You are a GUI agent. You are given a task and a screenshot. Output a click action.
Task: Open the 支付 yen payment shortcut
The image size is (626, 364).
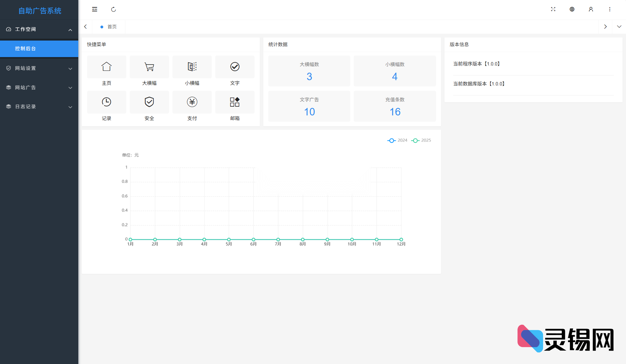[x=192, y=102]
